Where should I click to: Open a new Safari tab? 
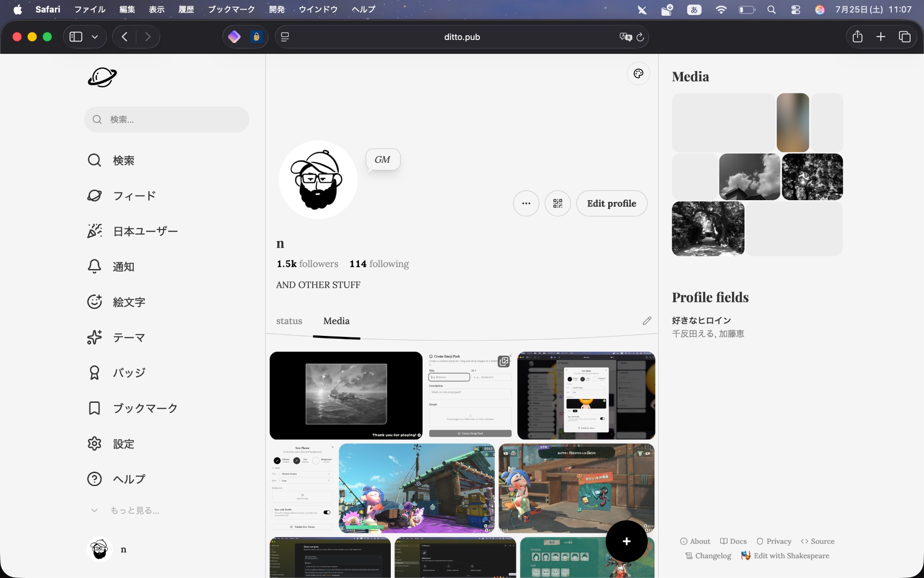(x=881, y=37)
